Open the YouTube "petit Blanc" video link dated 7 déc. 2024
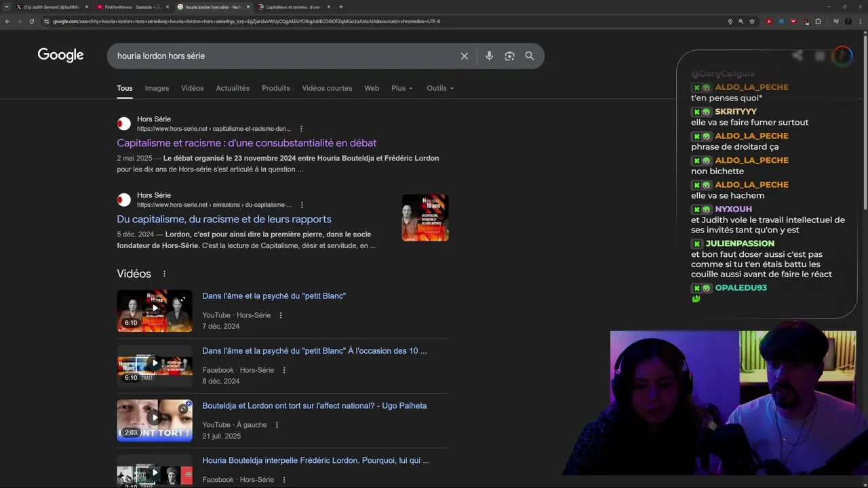868x488 pixels. [274, 296]
